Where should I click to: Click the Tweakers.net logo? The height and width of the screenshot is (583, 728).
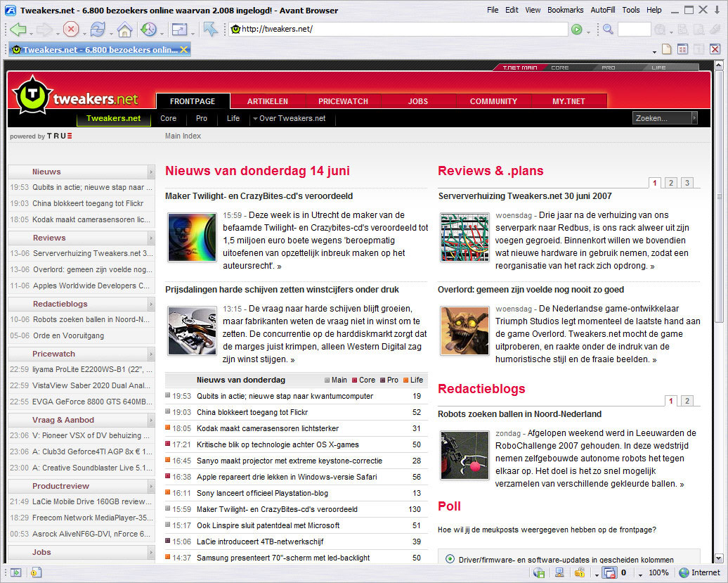77,96
